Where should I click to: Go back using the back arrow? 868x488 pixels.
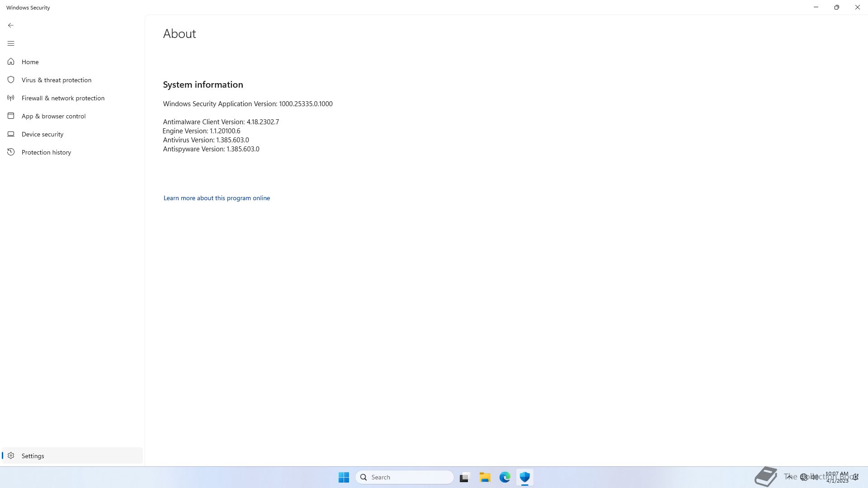tap(11, 25)
